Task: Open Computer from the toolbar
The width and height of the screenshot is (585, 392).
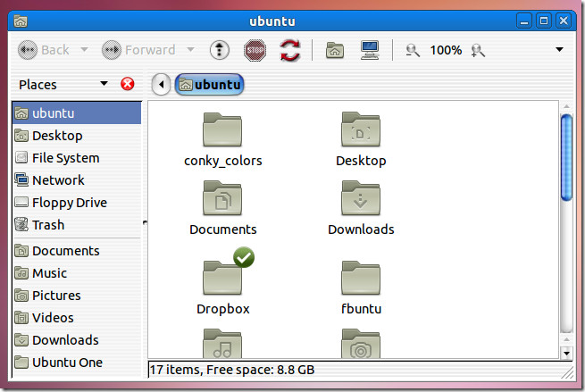Action: [x=370, y=50]
